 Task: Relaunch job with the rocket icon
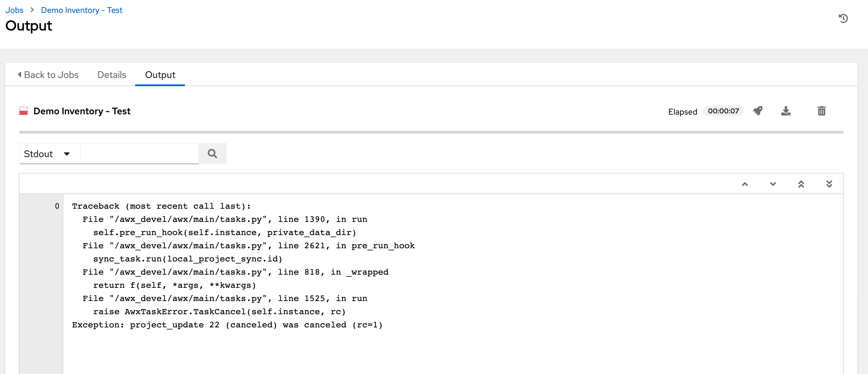pos(758,111)
